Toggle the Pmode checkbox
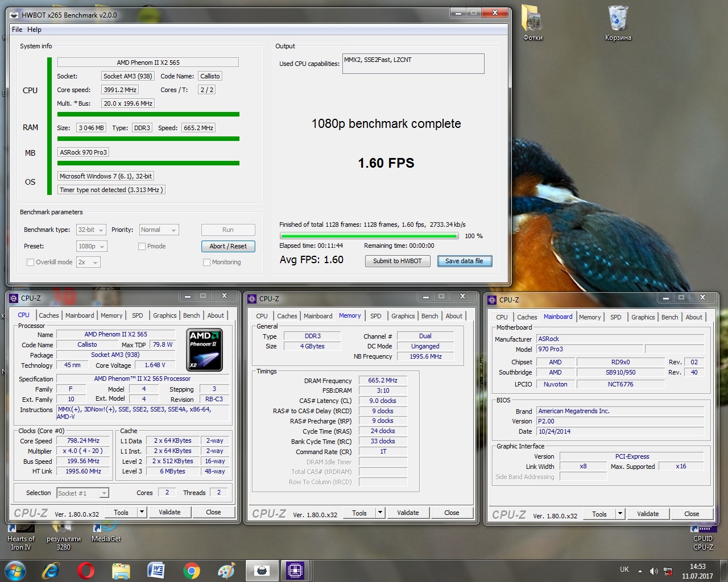The height and width of the screenshot is (582, 728). (x=142, y=246)
